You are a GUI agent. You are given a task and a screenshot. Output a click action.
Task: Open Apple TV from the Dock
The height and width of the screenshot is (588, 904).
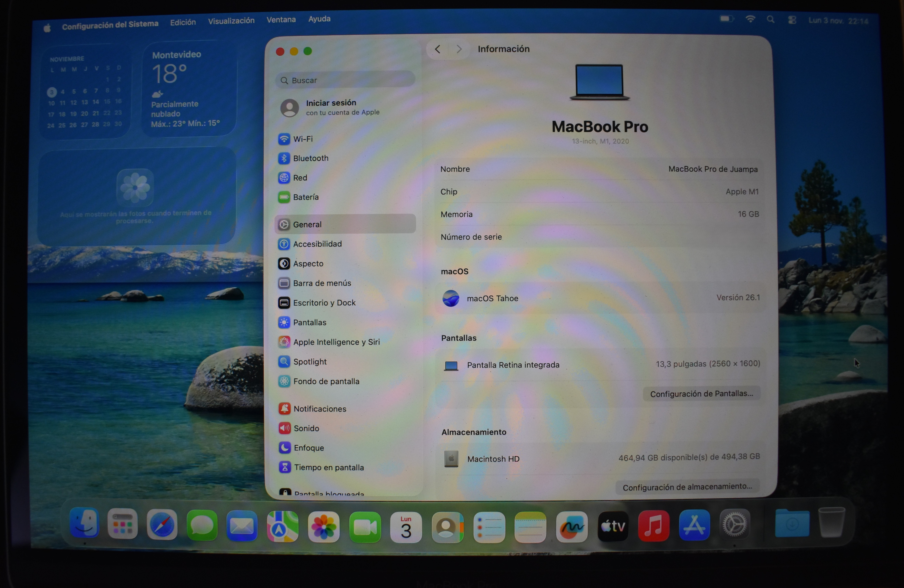click(x=613, y=527)
